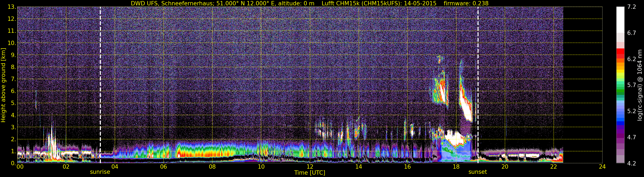This screenshot has height=177, width=644.
Task: Click the "00" time axis tick label
Action: coord(20,167)
